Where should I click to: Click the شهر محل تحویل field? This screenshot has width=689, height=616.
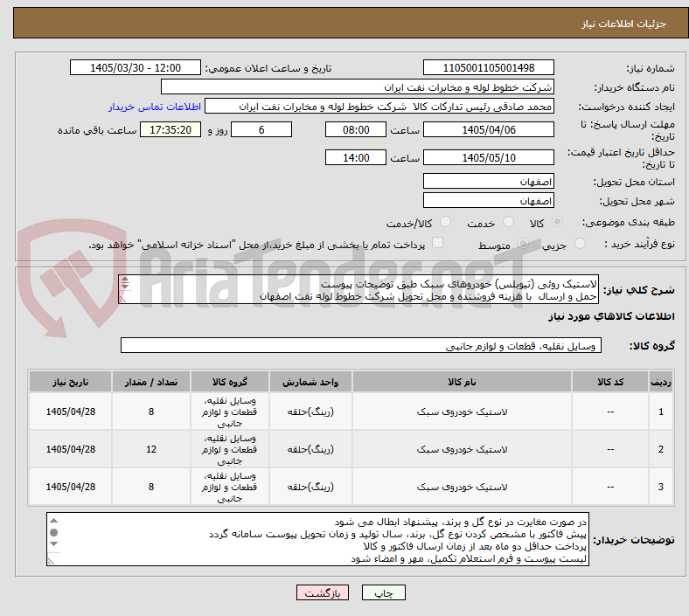point(488,200)
